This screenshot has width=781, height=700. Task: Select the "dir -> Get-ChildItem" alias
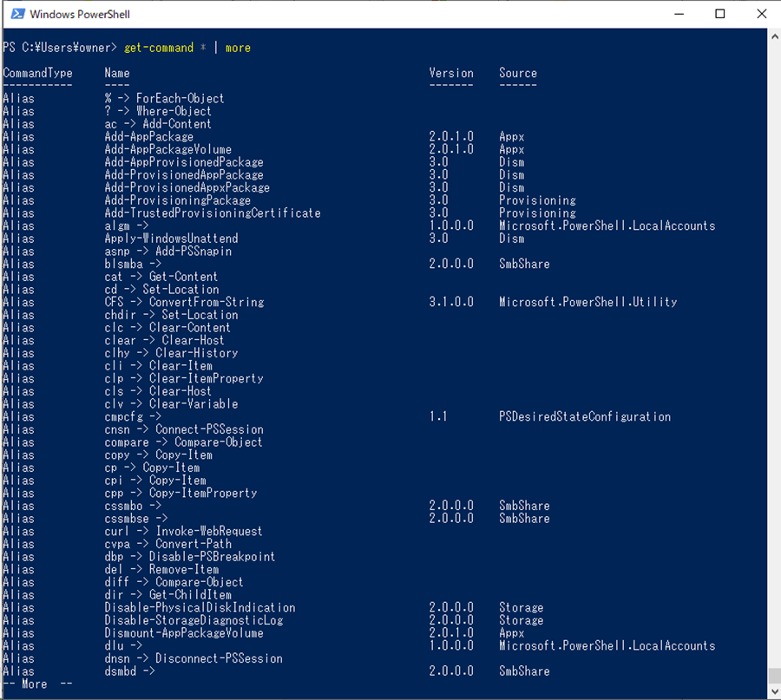pyautogui.click(x=167, y=595)
